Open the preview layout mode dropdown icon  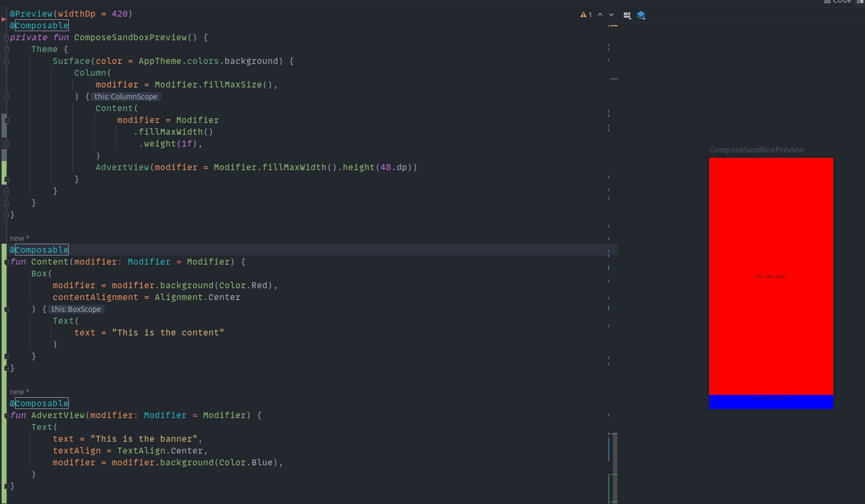pyautogui.click(x=627, y=16)
